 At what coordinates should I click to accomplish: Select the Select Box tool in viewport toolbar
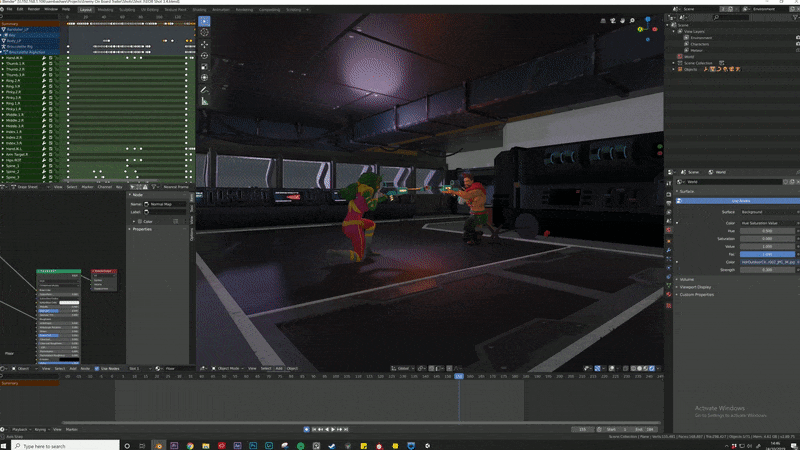pyautogui.click(x=204, y=21)
